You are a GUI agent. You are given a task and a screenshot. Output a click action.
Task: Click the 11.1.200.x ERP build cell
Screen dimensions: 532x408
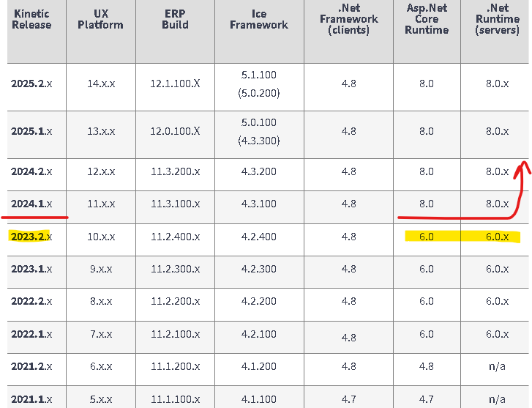tap(175, 366)
